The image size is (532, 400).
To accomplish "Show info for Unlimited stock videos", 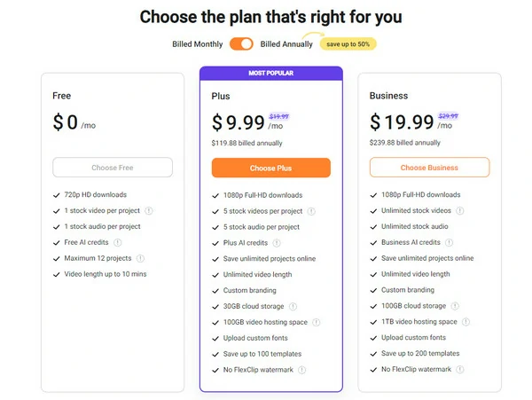I will point(459,211).
